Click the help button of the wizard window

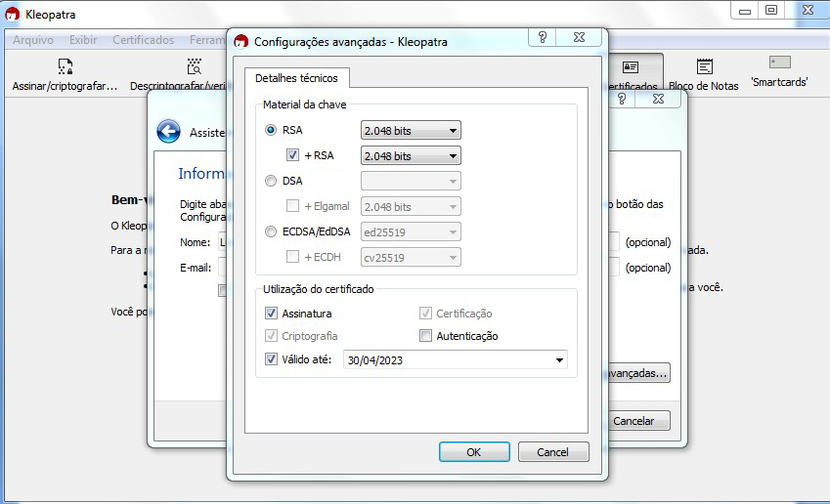pyautogui.click(x=622, y=99)
